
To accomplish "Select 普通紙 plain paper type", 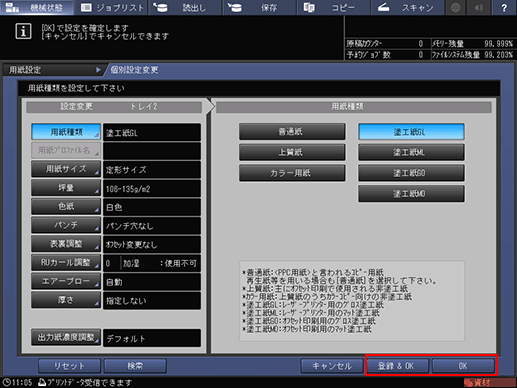I will pos(292,132).
